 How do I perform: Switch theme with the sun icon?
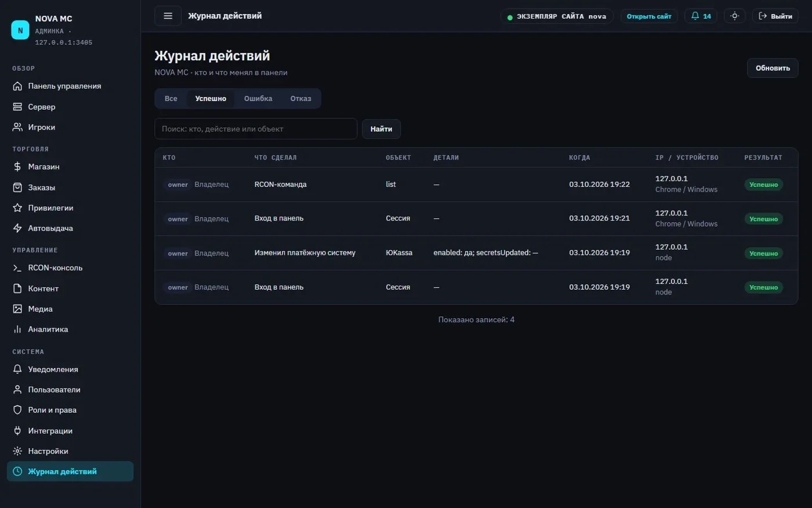(734, 16)
